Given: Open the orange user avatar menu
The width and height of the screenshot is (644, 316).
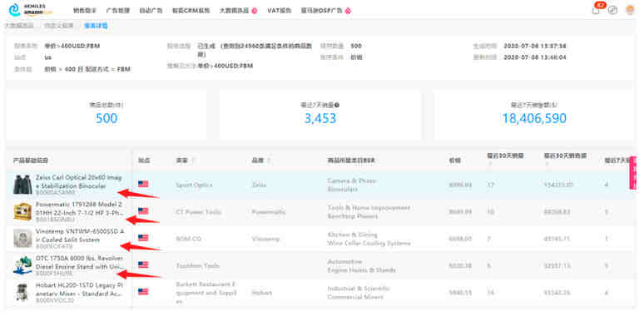Looking at the screenshot, I should (x=630, y=10).
